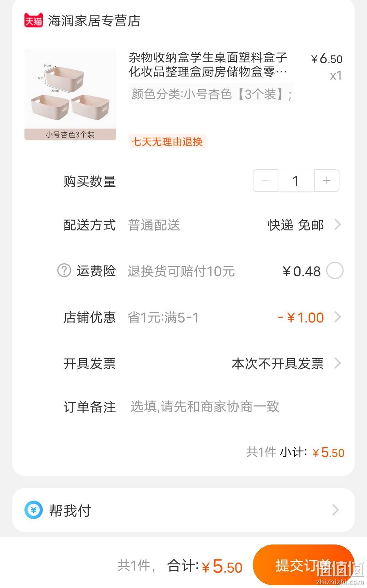Screen dimensions: 367x588
Task: Select 本次不开具发票 invoice setting
Action: click(x=278, y=364)
